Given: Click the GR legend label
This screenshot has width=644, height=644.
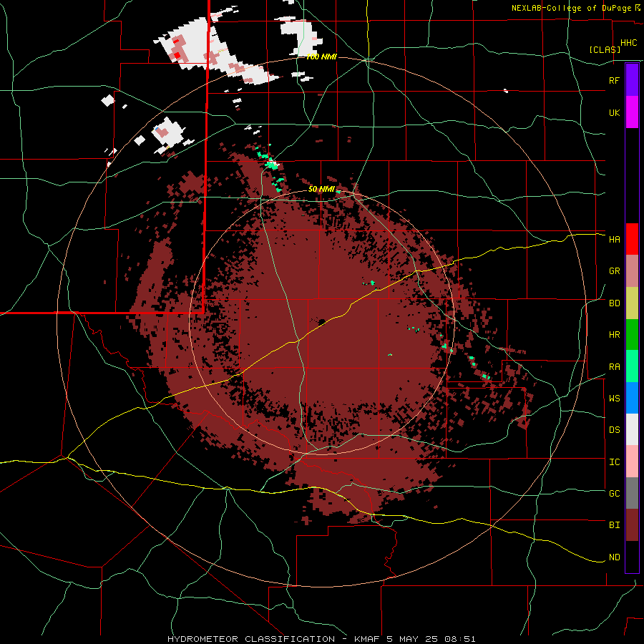Looking at the screenshot, I should (x=614, y=271).
